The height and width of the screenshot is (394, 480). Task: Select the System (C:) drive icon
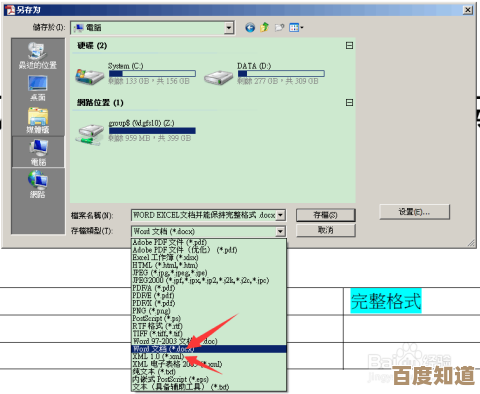point(89,76)
